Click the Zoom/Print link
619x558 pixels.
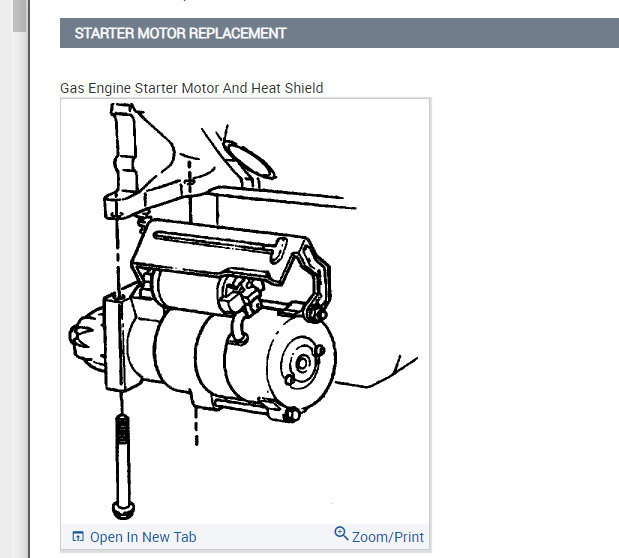379,536
